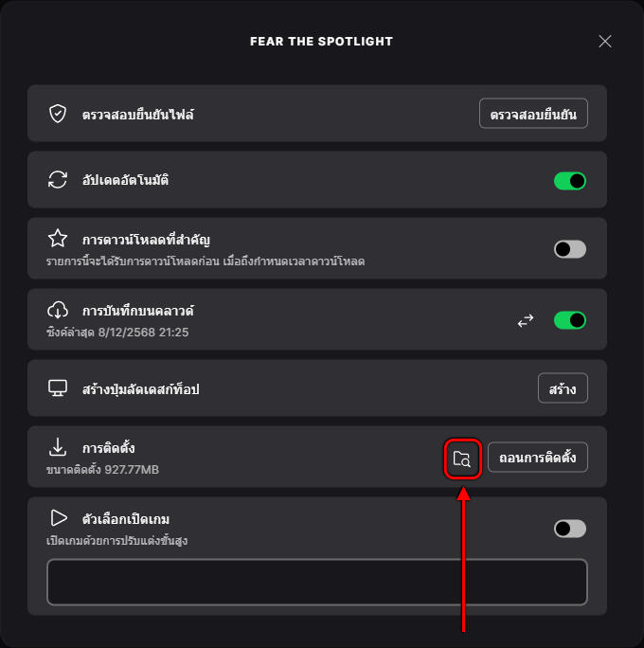This screenshot has width=644, height=648.
Task: Open install folder with folder-search icon
Action: 462,459
